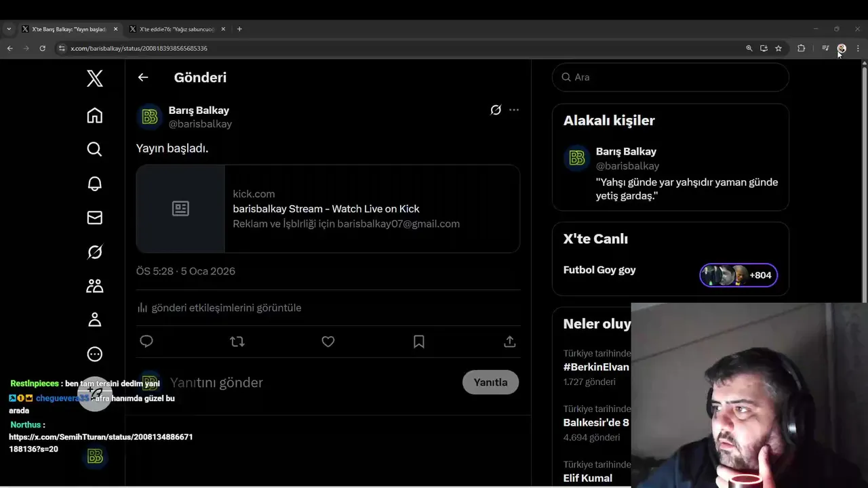
Task: Click the Yanıtla button
Action: point(490,382)
